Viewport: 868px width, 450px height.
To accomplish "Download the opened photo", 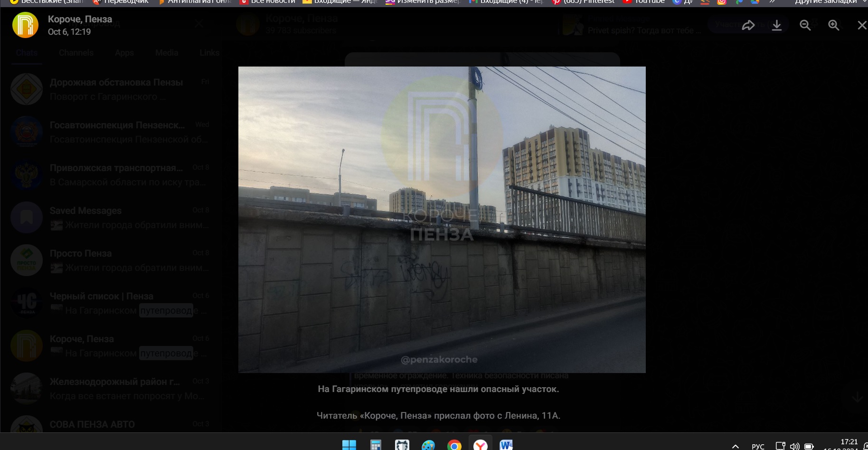I will pyautogui.click(x=777, y=26).
